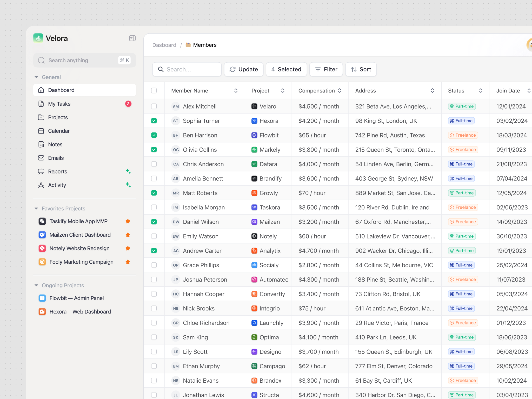This screenshot has height=399, width=532.
Task: Select the Emails sidebar icon
Action: [41, 158]
